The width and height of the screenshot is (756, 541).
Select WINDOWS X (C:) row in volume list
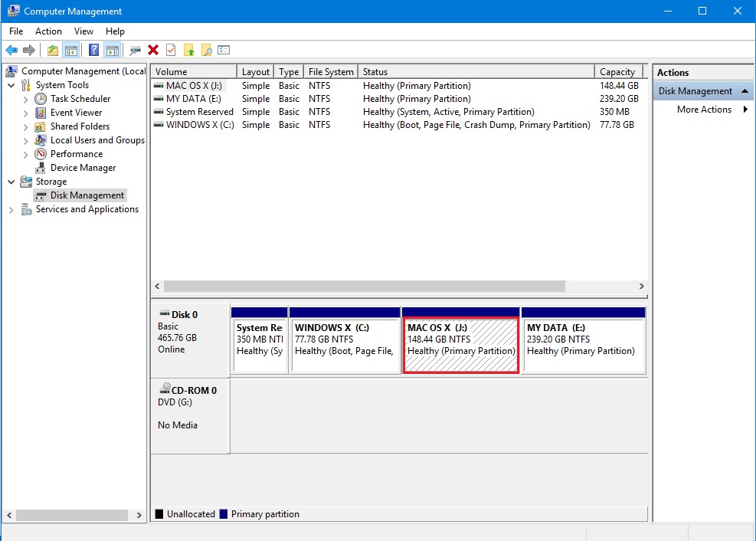(199, 125)
